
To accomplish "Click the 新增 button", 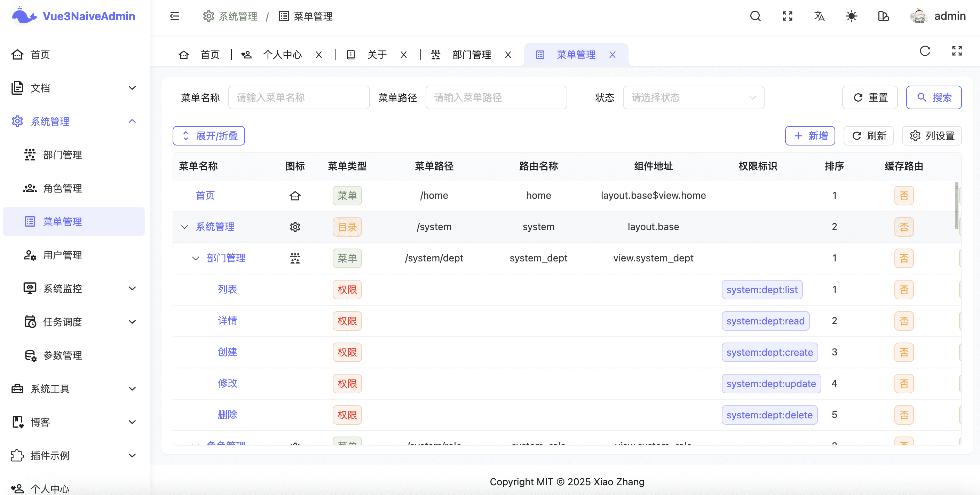I will (810, 135).
